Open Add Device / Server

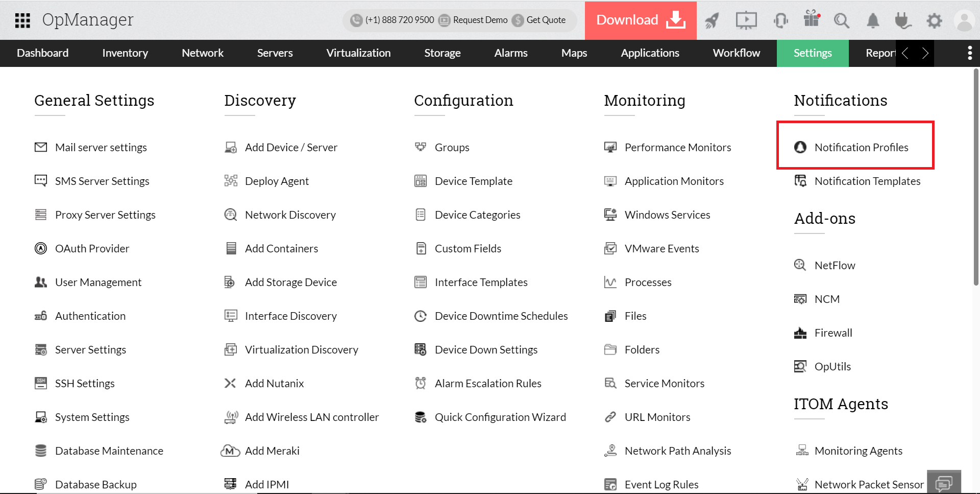[291, 147]
